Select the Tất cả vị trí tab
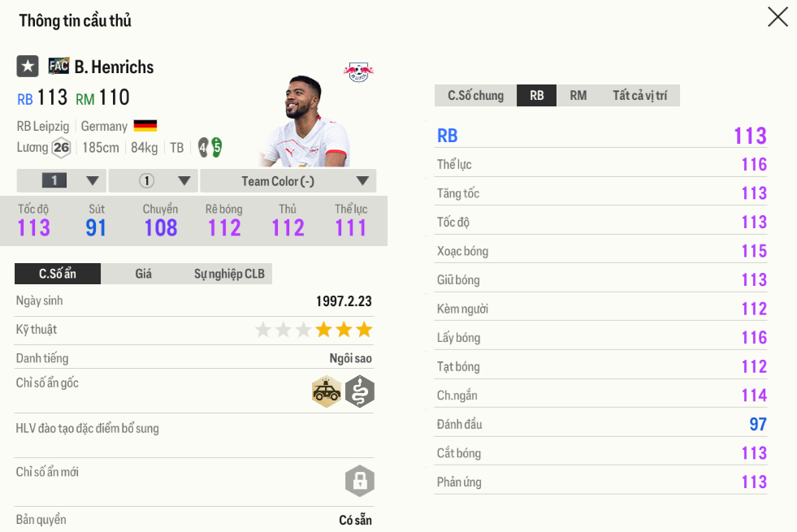This screenshot has width=797, height=532. click(x=639, y=96)
